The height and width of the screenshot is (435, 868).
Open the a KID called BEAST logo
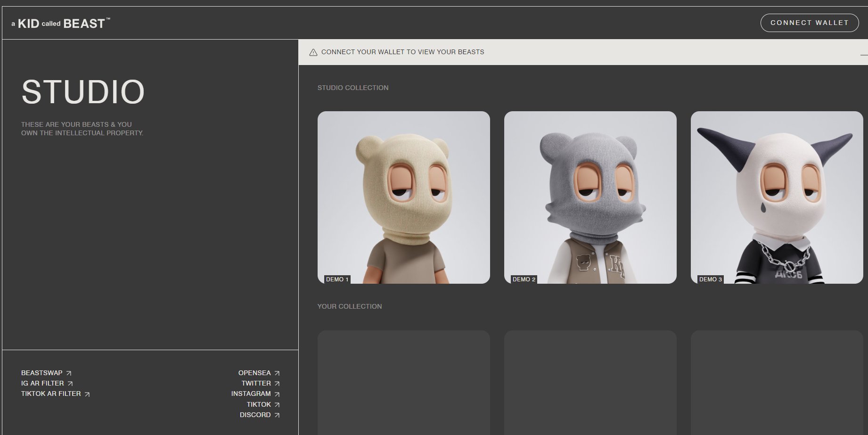pyautogui.click(x=61, y=23)
